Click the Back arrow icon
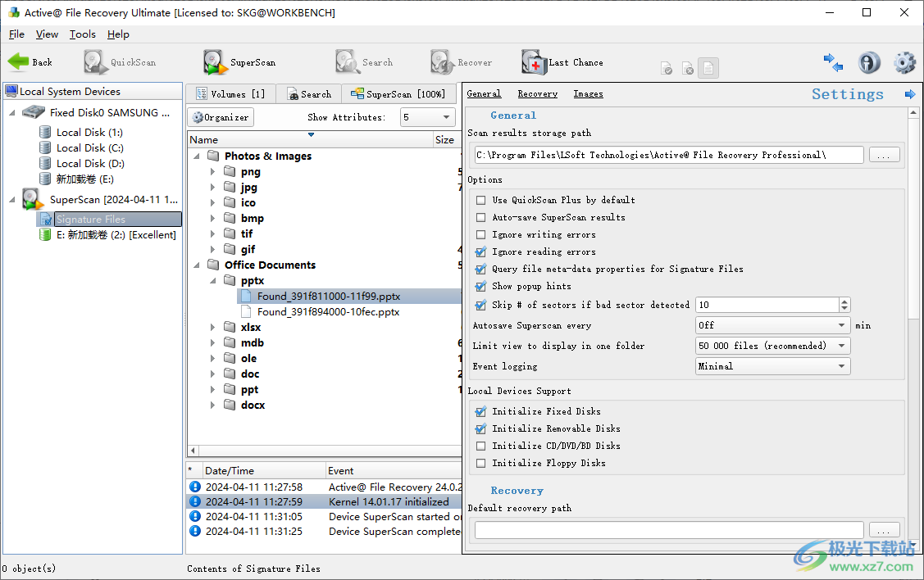This screenshot has height=580, width=924. coord(19,62)
